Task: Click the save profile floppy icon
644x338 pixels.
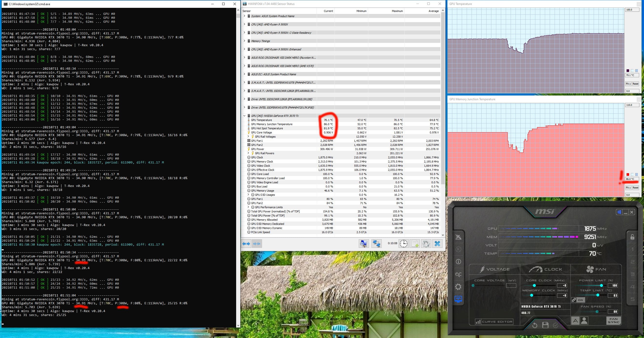Action: point(545,325)
